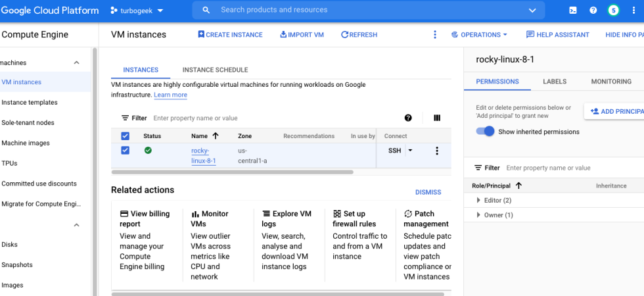Viewport: 644px width, 296px height.
Task: Open the turbogeek project selector dropdown
Action: [x=137, y=11]
